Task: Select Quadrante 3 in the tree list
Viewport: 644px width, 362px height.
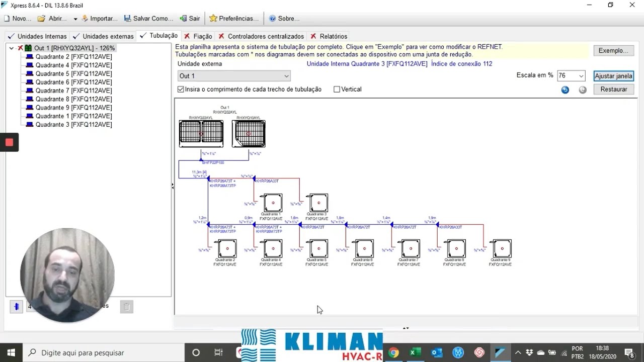Action: click(73, 125)
